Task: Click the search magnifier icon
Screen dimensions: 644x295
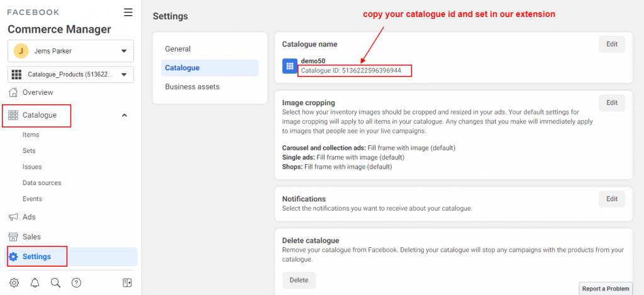Action: tap(55, 282)
